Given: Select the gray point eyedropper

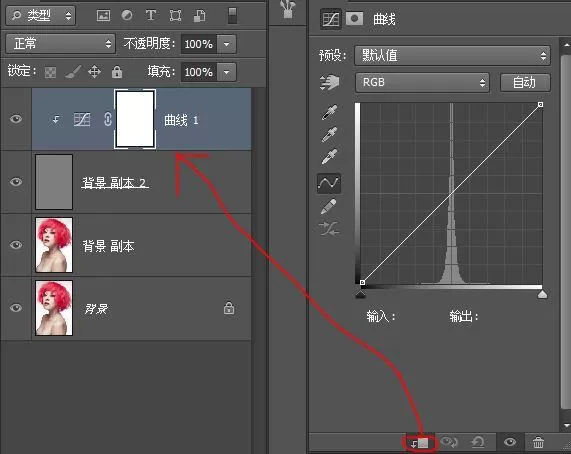Looking at the screenshot, I should click(329, 134).
